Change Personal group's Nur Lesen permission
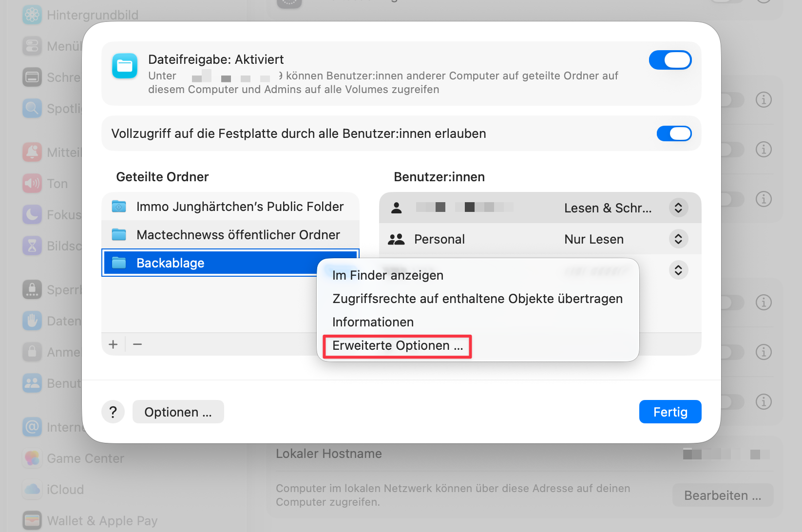 (678, 239)
